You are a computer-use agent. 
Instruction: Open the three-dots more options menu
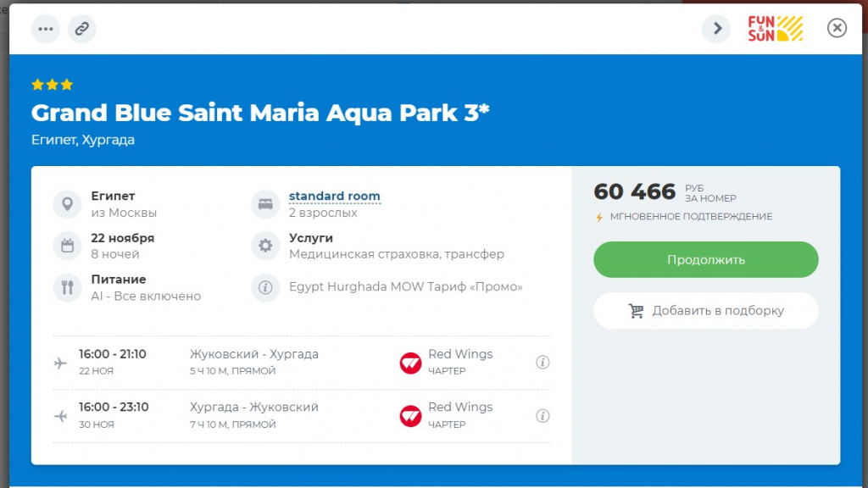coord(46,29)
